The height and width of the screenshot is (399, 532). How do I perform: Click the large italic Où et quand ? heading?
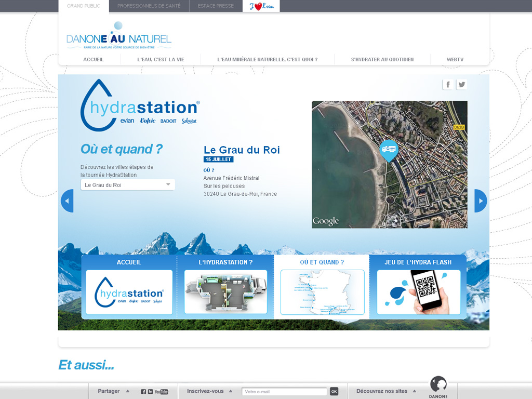coord(122,149)
